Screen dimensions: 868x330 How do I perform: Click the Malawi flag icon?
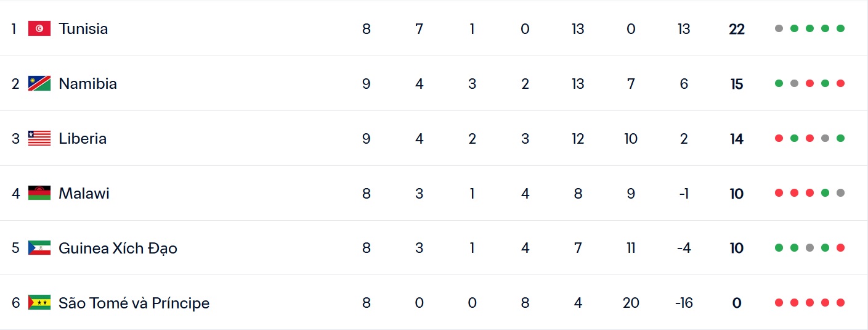pos(39,193)
